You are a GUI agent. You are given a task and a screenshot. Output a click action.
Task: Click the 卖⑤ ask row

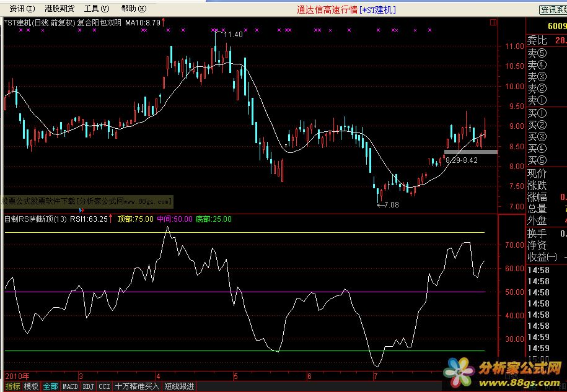pyautogui.click(x=547, y=53)
